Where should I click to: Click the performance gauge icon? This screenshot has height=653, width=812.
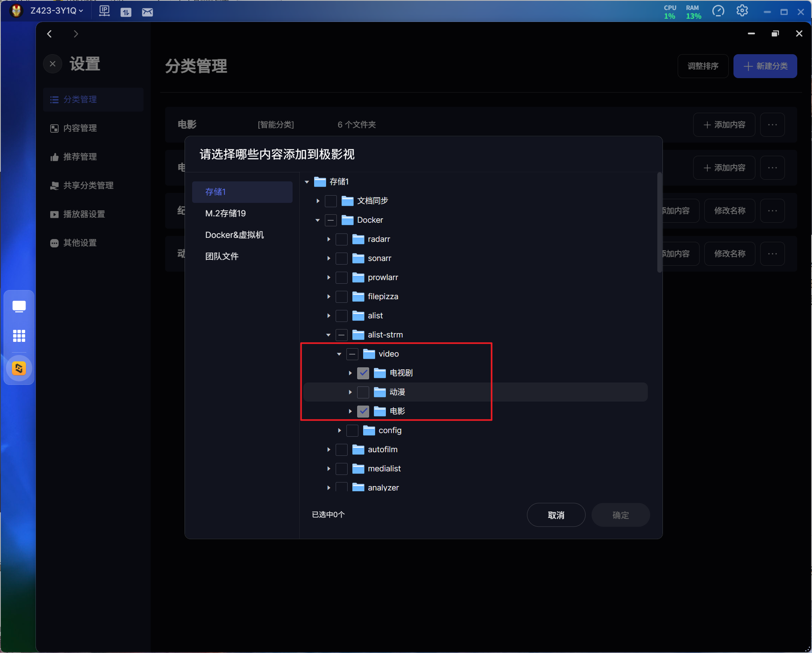pos(718,11)
